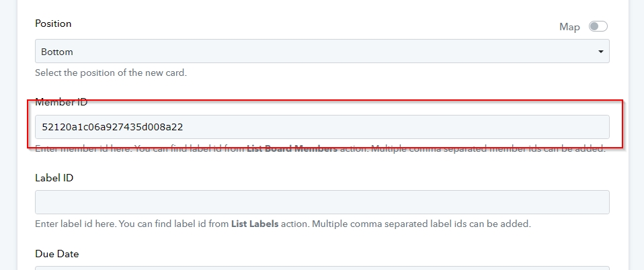
Task: Toggle the Map switch beside Position
Action: pyautogui.click(x=598, y=27)
